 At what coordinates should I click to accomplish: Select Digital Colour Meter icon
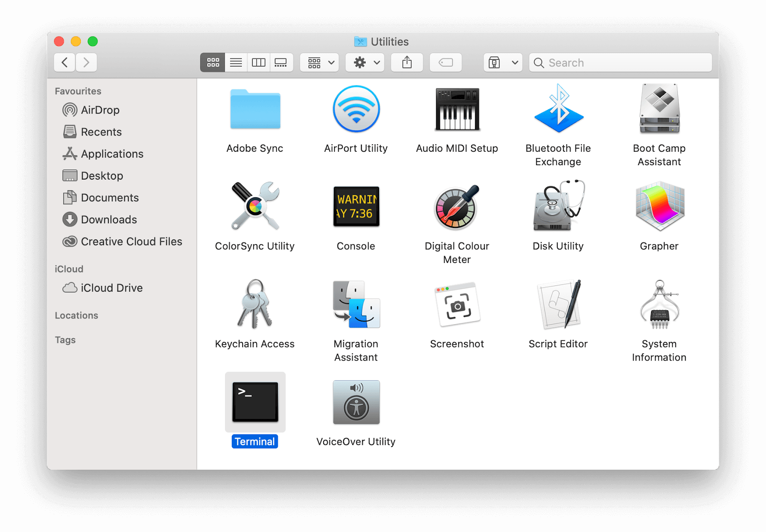pos(457,206)
